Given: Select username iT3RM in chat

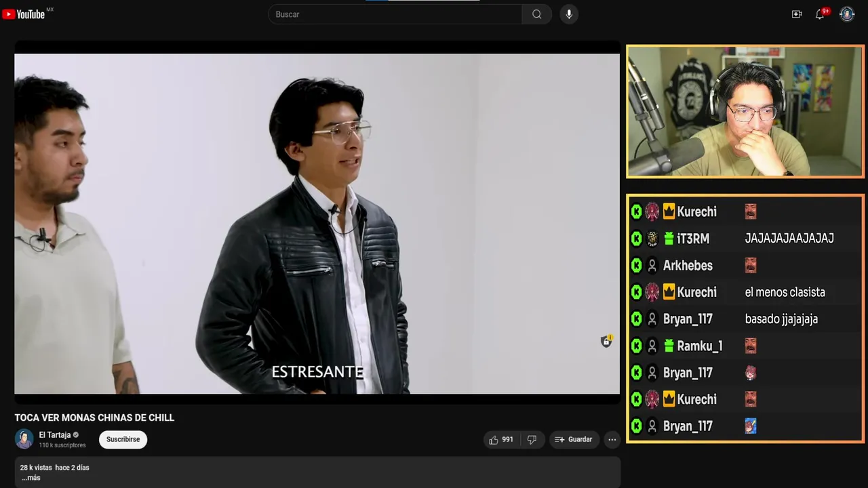Looking at the screenshot, I should click(x=693, y=239).
